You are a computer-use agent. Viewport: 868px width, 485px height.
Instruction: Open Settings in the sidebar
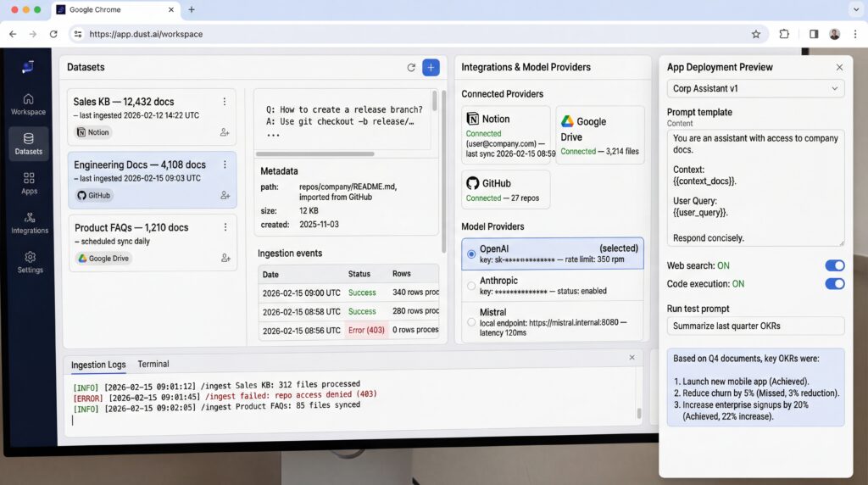coord(30,263)
